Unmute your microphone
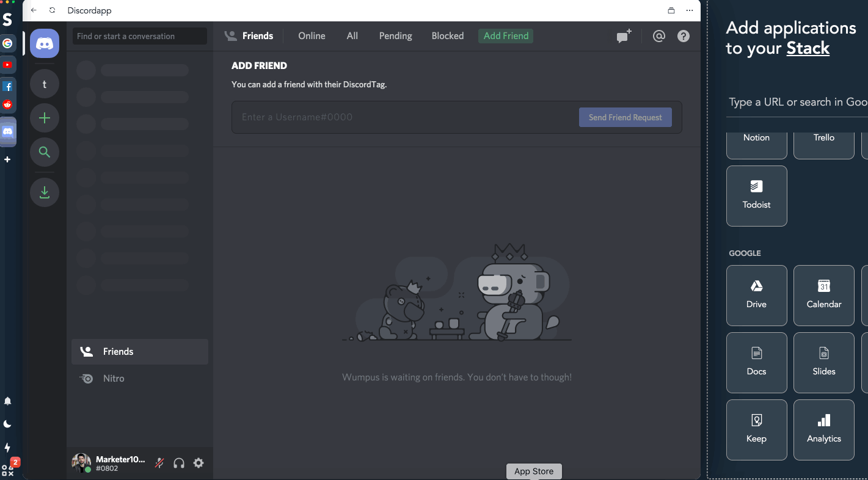 click(159, 463)
